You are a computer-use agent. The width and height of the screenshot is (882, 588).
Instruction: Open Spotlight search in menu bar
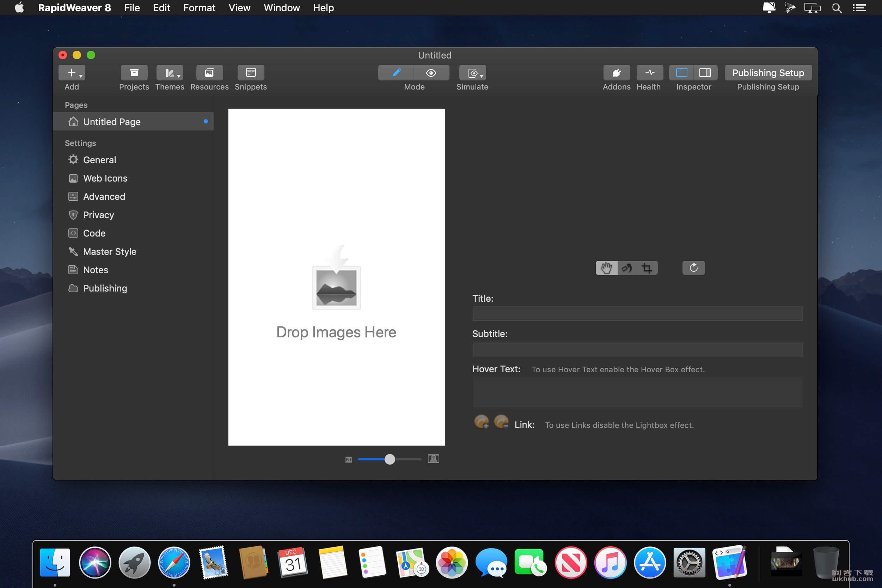point(837,8)
